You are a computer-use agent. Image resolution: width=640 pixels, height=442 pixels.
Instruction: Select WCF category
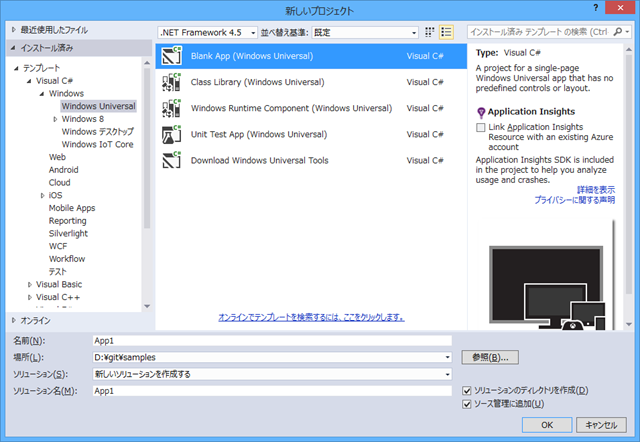coord(58,246)
